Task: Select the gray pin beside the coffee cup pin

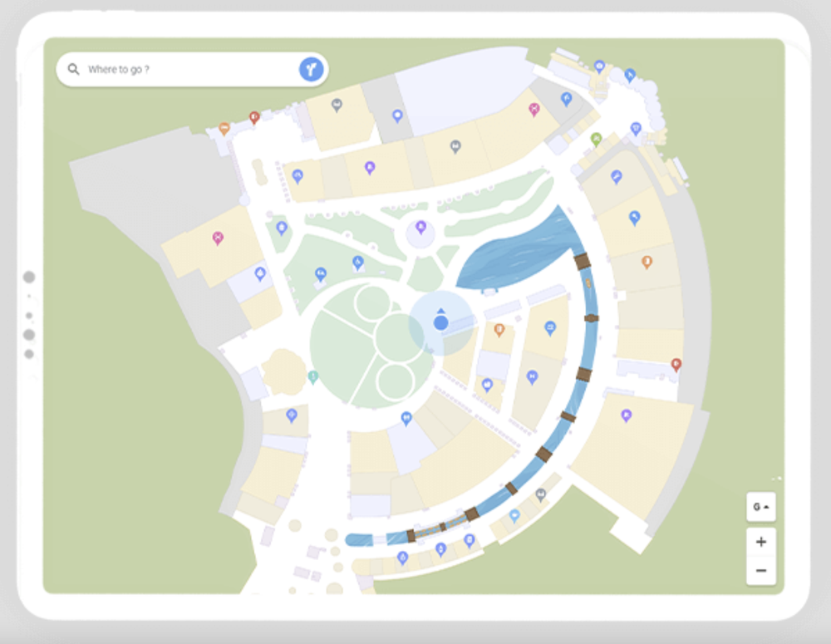Action: pos(541,495)
